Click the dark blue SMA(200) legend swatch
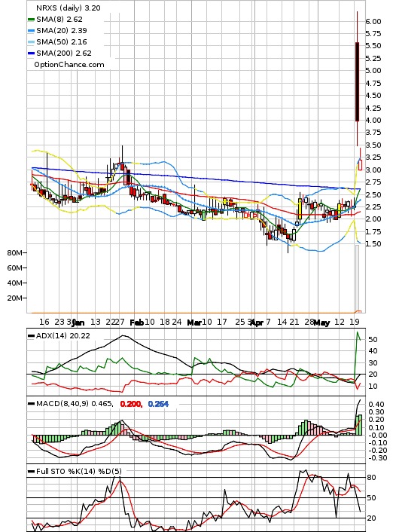 31,54
